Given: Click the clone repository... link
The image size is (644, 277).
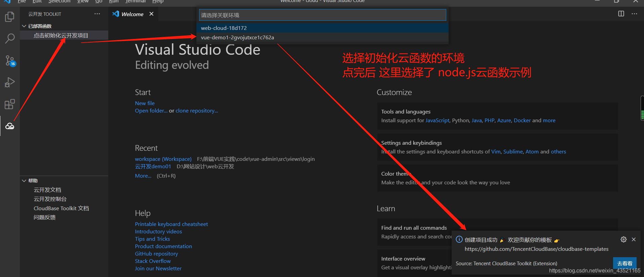Looking at the screenshot, I should click(x=197, y=110).
